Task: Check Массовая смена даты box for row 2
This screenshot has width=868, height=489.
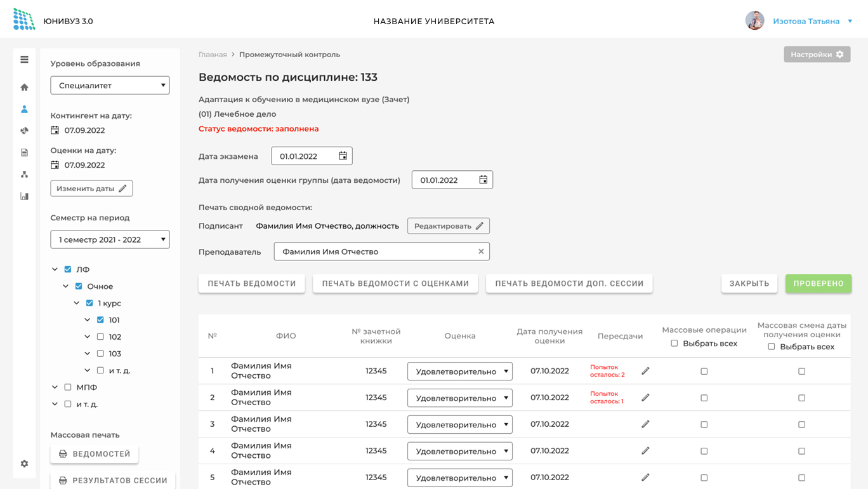Action: [x=802, y=398]
